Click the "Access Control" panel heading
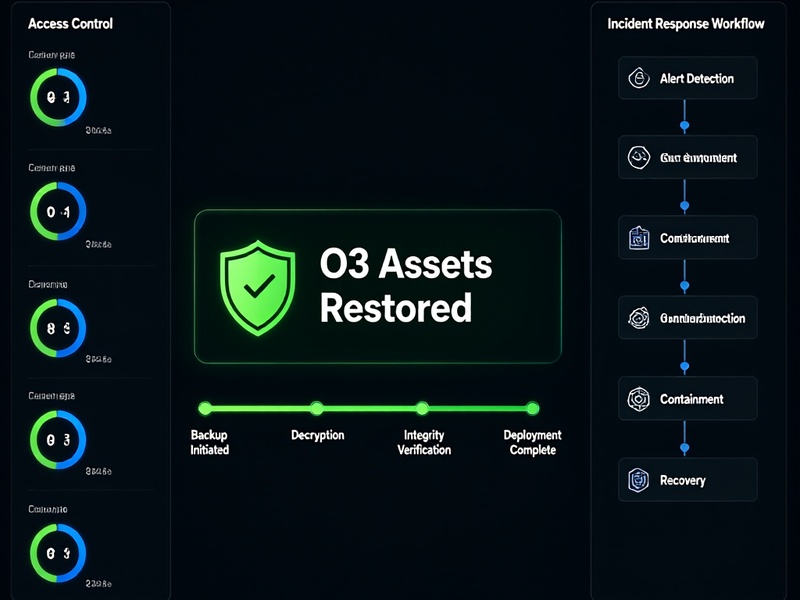 (x=70, y=24)
